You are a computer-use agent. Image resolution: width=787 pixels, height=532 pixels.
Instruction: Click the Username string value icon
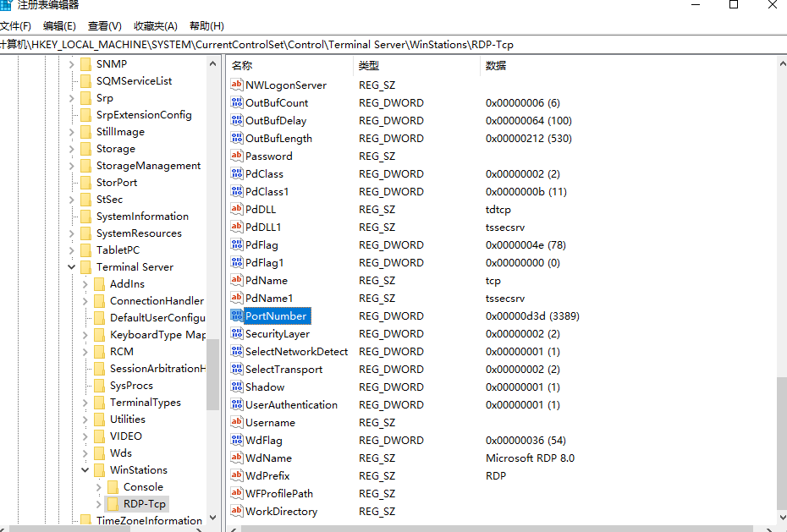[237, 422]
